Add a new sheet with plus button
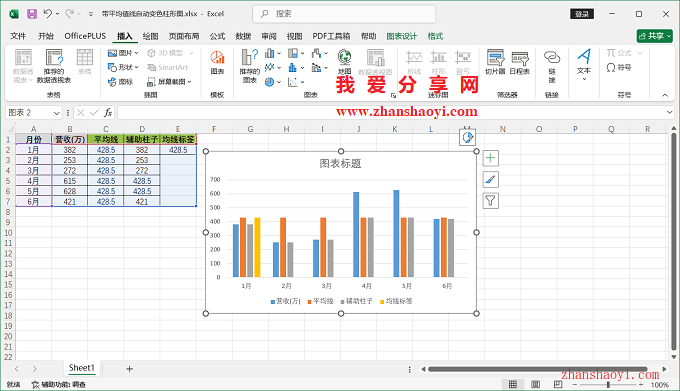This screenshot has height=391, width=680. 129,369
